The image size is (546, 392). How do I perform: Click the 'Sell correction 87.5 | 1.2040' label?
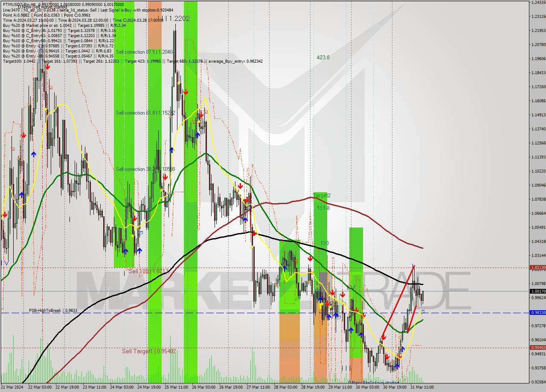[145, 52]
